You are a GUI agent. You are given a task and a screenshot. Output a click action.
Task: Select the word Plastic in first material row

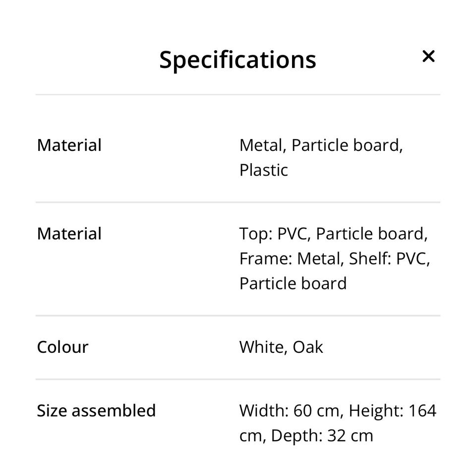263,170
